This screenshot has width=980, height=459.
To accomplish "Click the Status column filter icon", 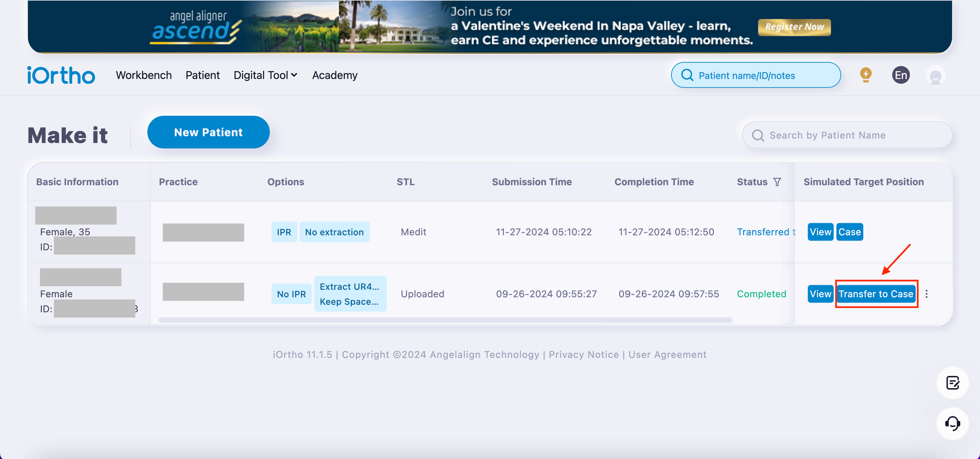I will click(x=777, y=182).
